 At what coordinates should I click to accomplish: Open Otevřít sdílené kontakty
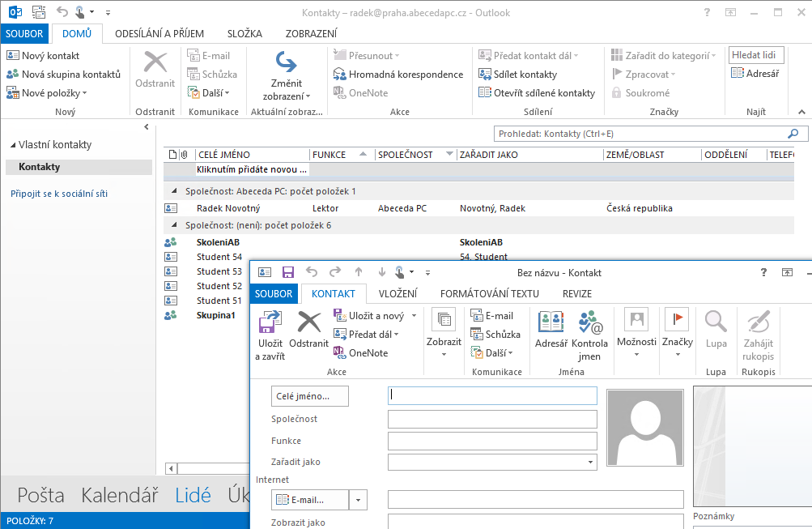click(537, 92)
